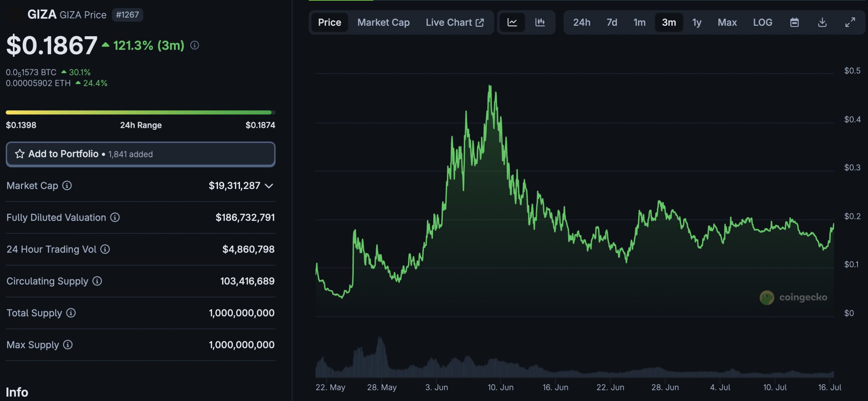Click fully diluted value $186,732,791

245,217
